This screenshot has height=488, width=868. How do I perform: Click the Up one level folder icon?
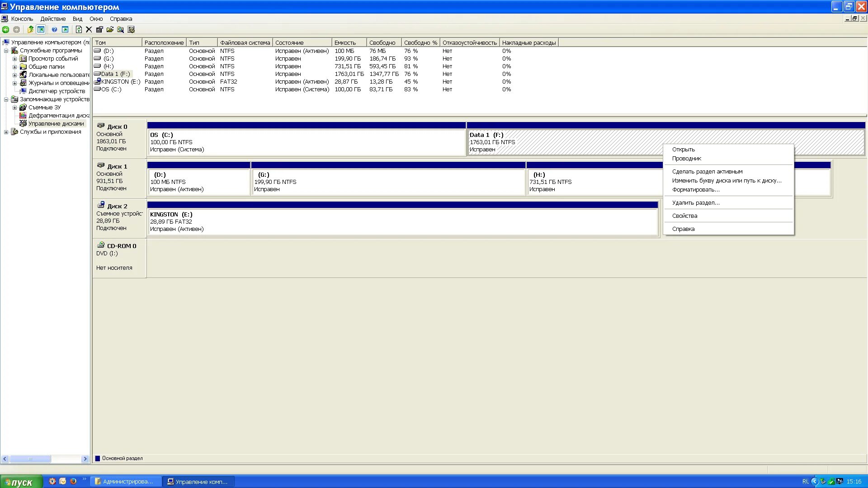30,30
